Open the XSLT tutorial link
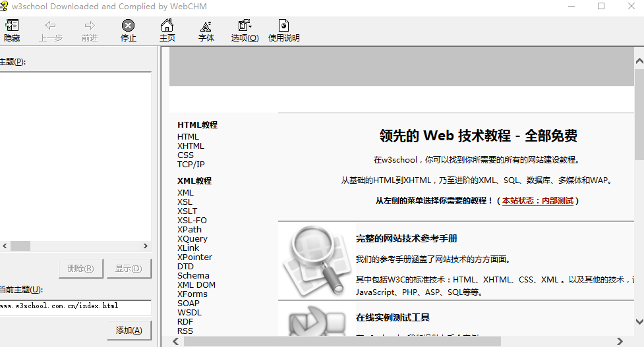This screenshot has height=347, width=644. coord(187,211)
